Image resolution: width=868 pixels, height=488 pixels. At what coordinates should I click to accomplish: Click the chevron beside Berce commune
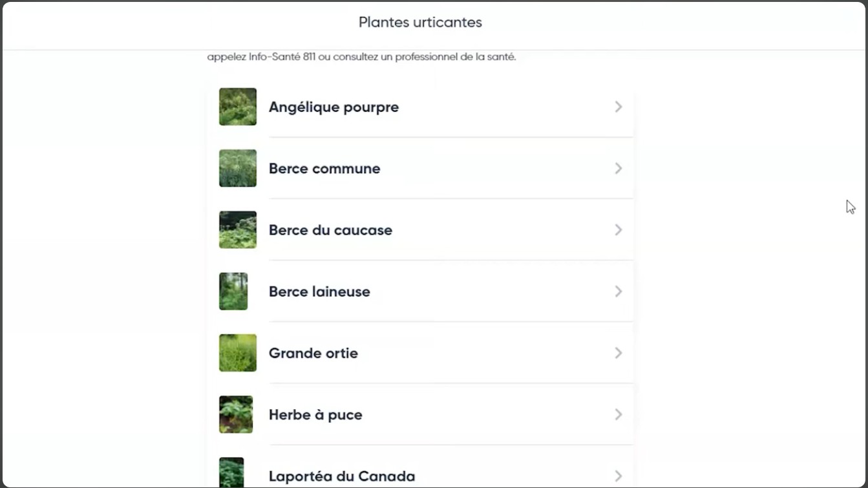point(619,168)
